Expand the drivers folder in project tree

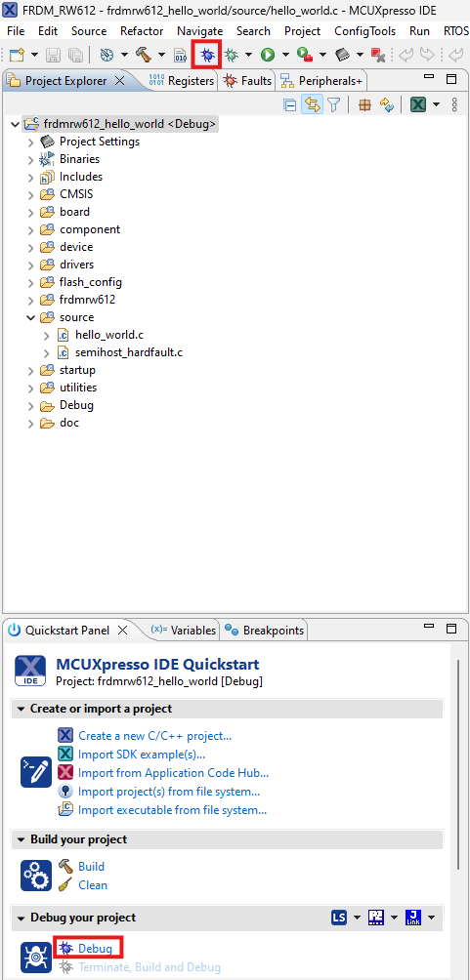click(31, 265)
